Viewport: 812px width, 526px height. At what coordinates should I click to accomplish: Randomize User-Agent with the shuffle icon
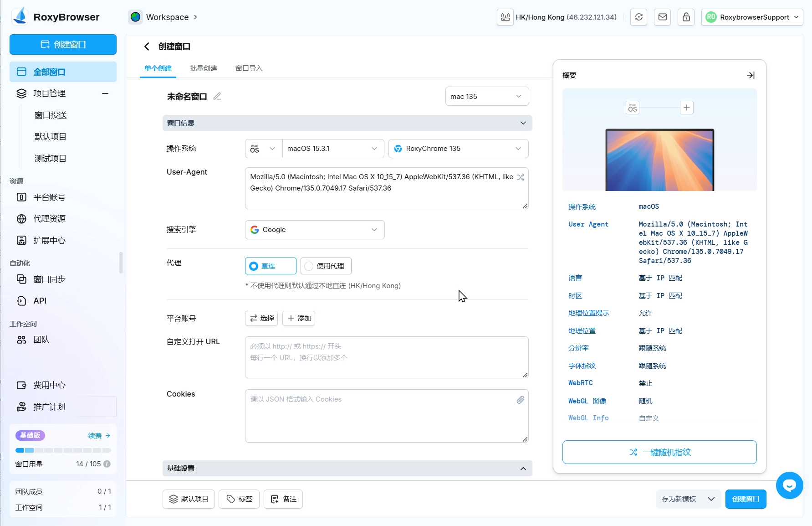tap(520, 177)
